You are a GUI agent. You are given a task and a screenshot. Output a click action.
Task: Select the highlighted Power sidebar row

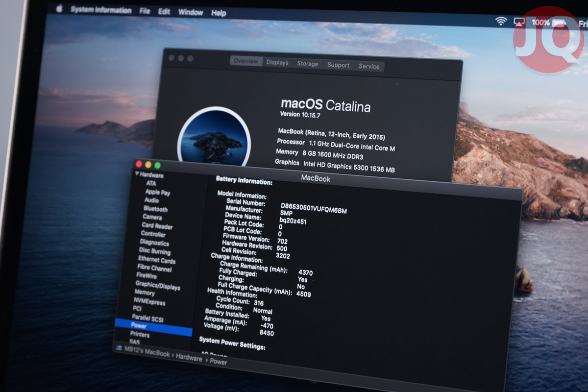pos(153,326)
